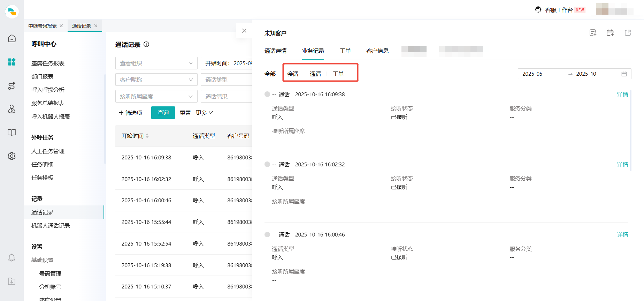This screenshot has height=301, width=644.
Task: Click the end month 2025-10 field
Action: 586,74
